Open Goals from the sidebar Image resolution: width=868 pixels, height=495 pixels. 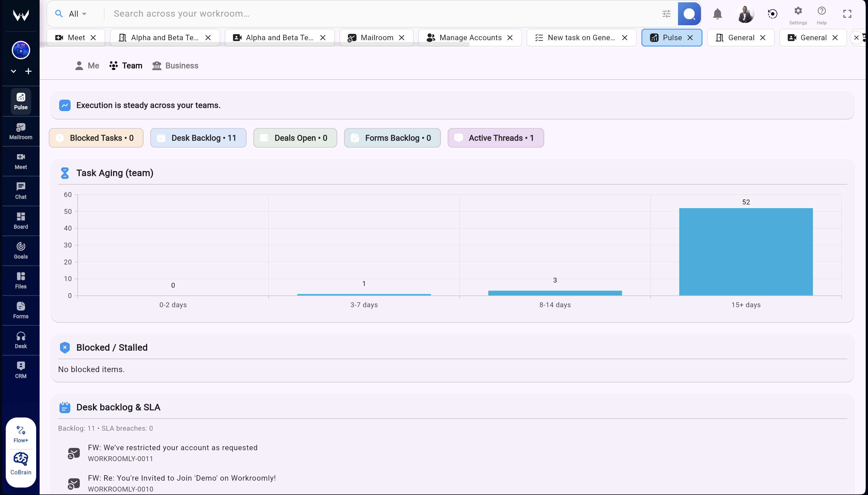click(20, 251)
